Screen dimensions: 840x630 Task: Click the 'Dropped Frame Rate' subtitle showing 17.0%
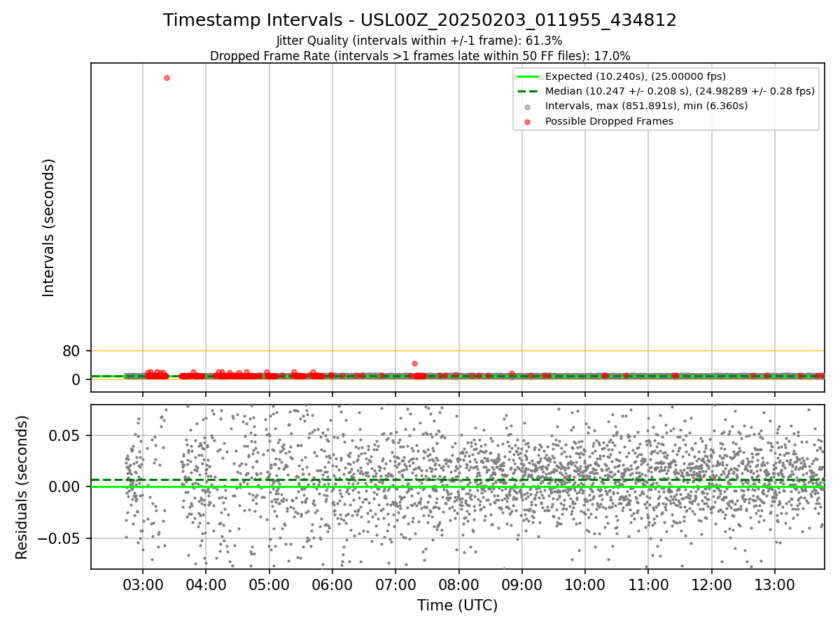pyautogui.click(x=420, y=56)
